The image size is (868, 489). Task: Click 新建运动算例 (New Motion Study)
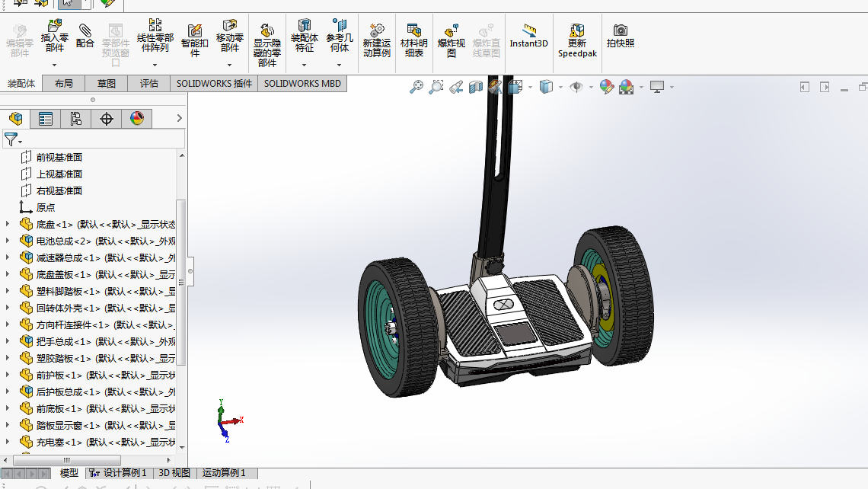point(376,40)
